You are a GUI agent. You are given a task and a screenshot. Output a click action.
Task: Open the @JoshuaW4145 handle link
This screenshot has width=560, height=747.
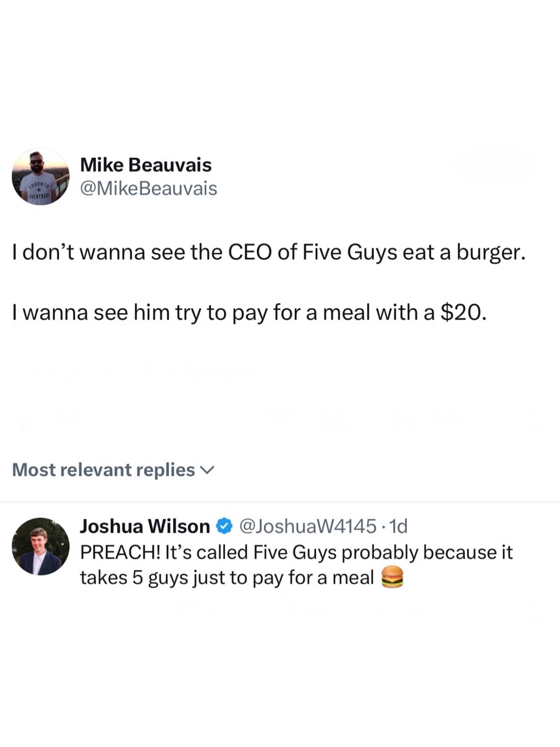click(308, 526)
